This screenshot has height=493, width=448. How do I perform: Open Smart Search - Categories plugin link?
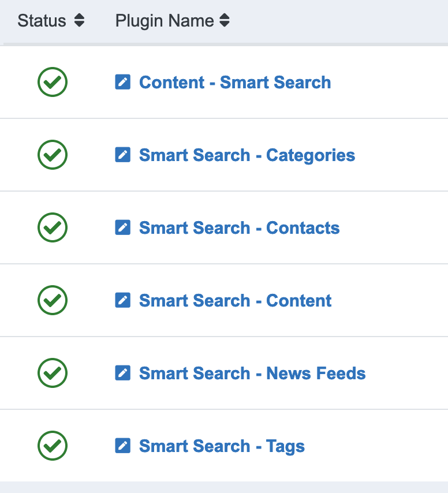[x=247, y=155]
